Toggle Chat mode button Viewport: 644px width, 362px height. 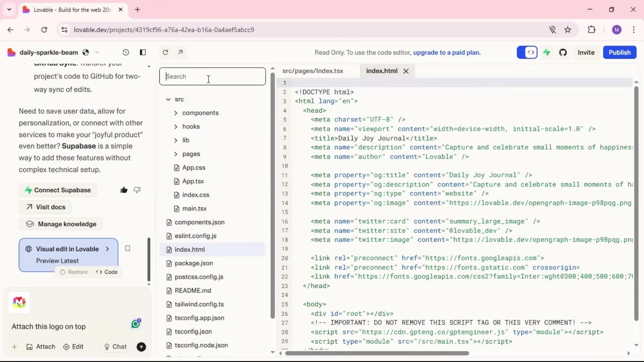tap(115, 347)
